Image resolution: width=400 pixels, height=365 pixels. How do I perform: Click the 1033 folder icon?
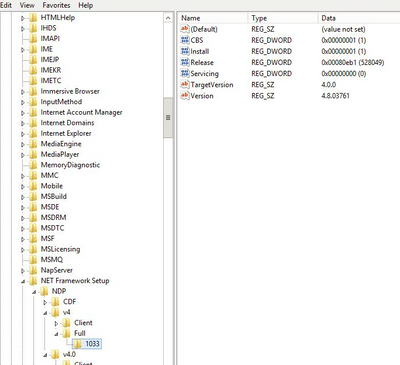(x=78, y=344)
